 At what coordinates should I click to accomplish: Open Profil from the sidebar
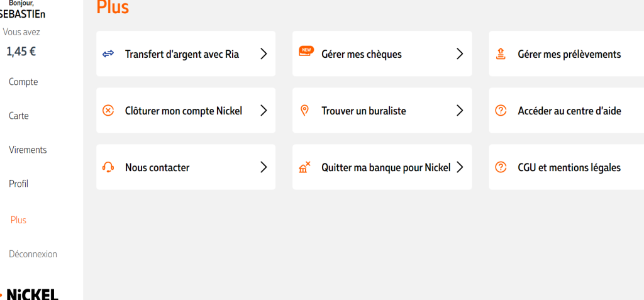point(18,184)
